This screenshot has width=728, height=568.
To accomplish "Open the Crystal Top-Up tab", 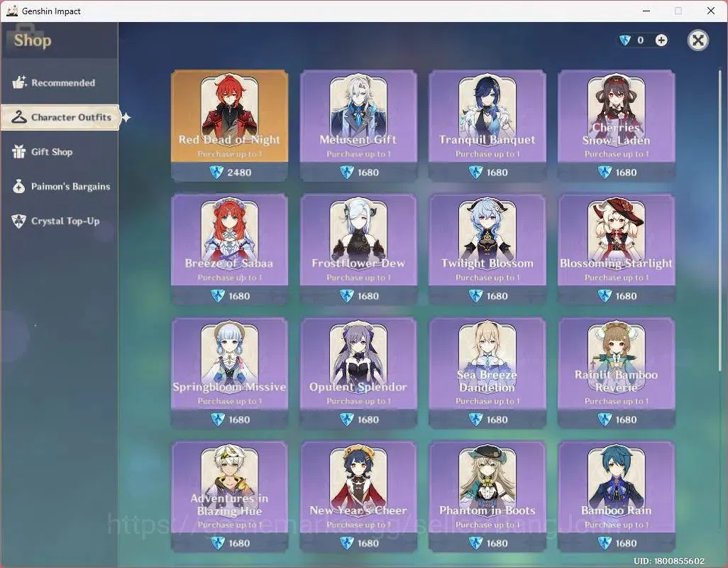I will point(59,221).
